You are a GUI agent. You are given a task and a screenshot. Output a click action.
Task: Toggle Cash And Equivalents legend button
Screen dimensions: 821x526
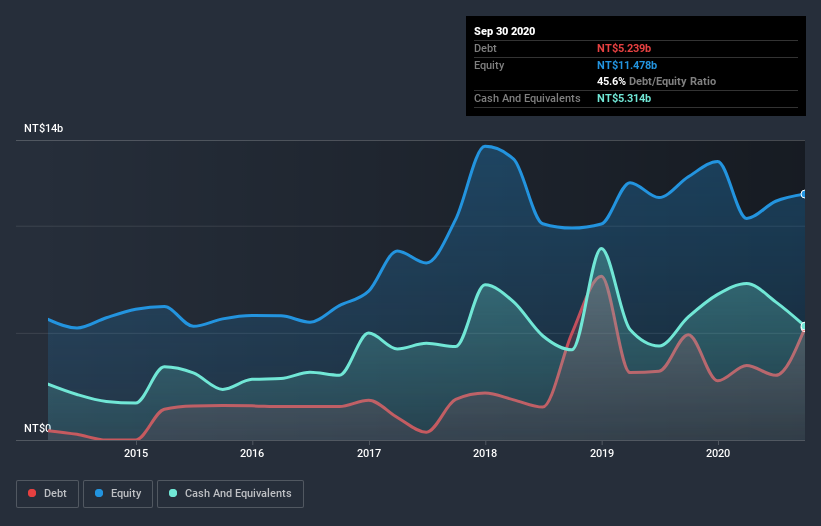tap(230, 494)
